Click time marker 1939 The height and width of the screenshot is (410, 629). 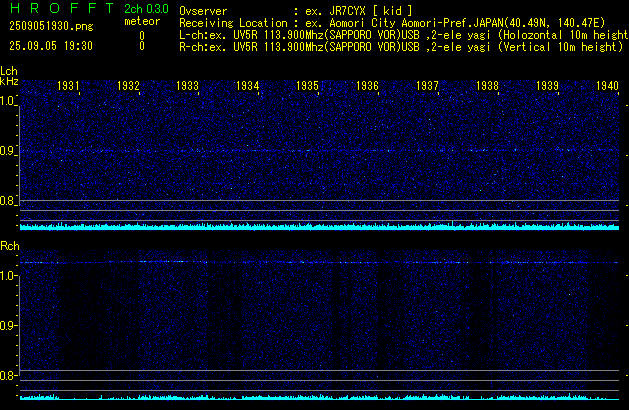pyautogui.click(x=547, y=85)
